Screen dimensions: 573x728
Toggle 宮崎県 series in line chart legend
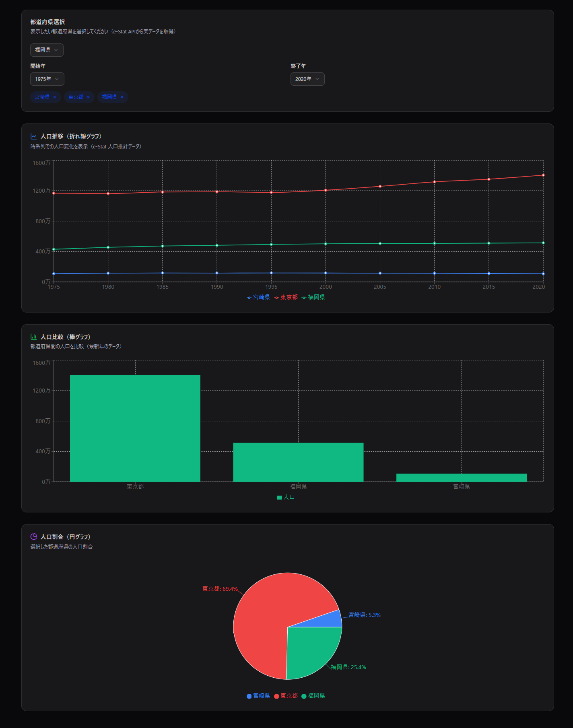[x=258, y=297]
